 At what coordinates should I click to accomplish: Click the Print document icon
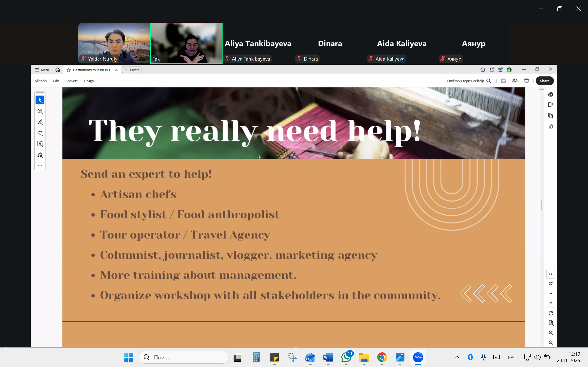coord(526,81)
